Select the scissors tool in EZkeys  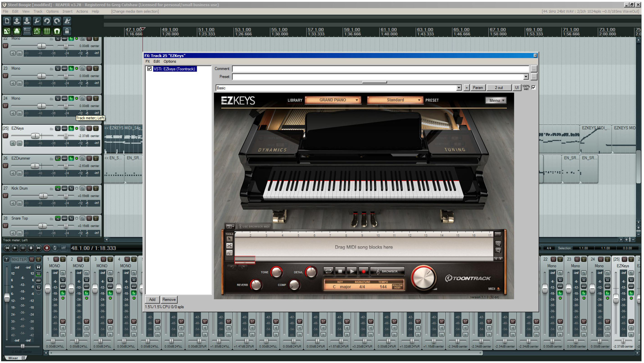(229, 246)
